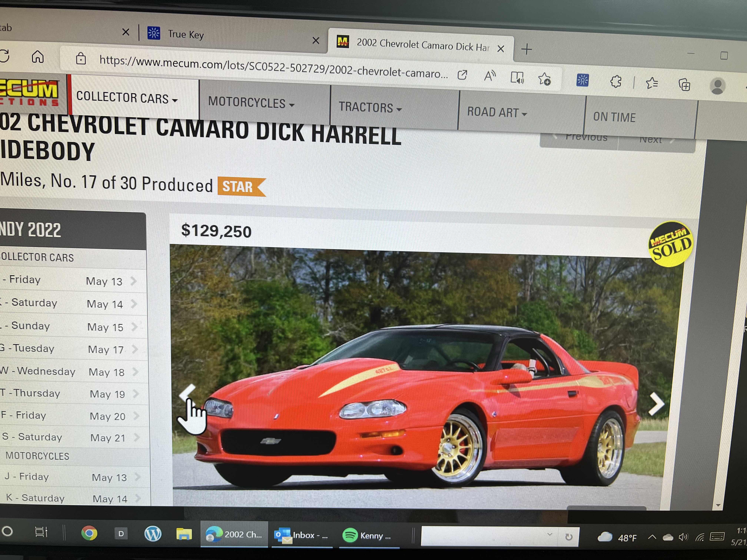Click the orange STAR badge
Image resolution: width=747 pixels, height=560 pixels.
tap(241, 186)
